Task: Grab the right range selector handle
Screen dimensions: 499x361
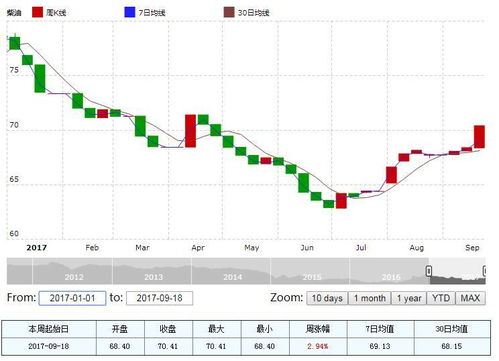Action: (x=484, y=271)
